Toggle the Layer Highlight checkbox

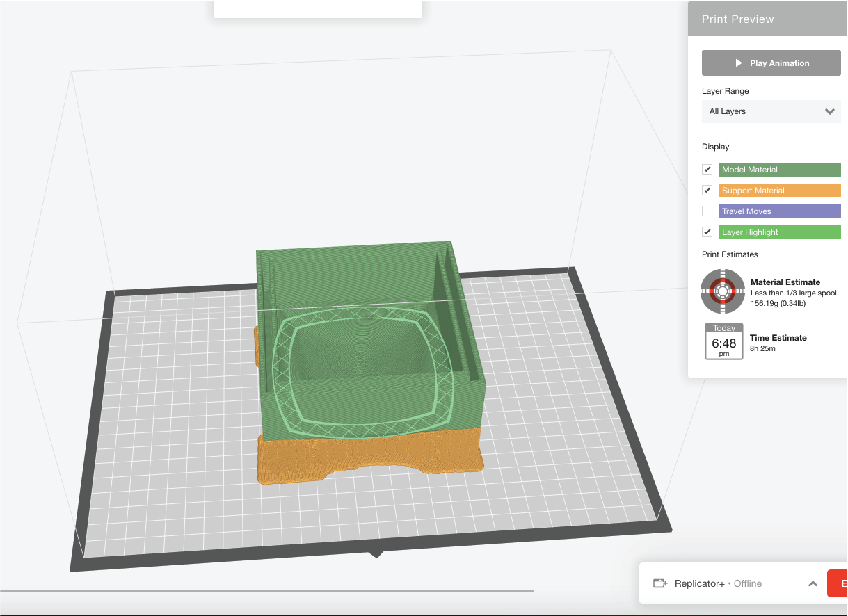point(707,232)
